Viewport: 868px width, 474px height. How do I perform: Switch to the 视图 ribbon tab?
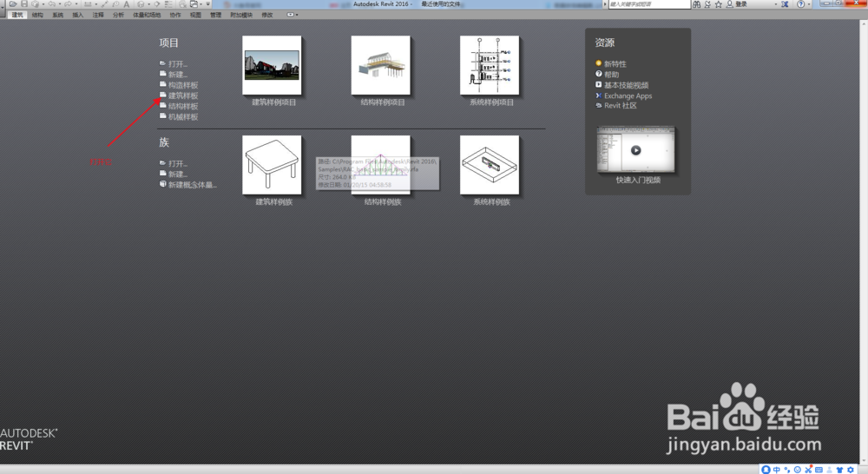click(x=195, y=15)
